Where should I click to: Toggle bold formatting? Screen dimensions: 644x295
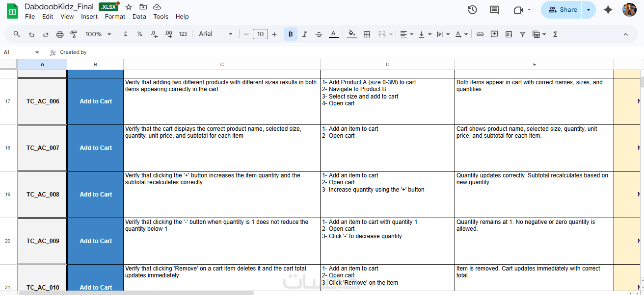pos(291,34)
